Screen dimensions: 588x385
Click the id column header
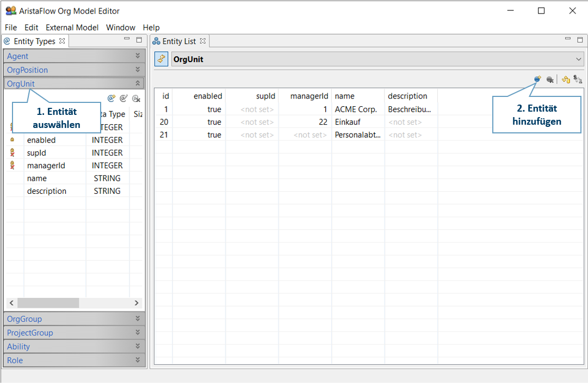tap(164, 96)
